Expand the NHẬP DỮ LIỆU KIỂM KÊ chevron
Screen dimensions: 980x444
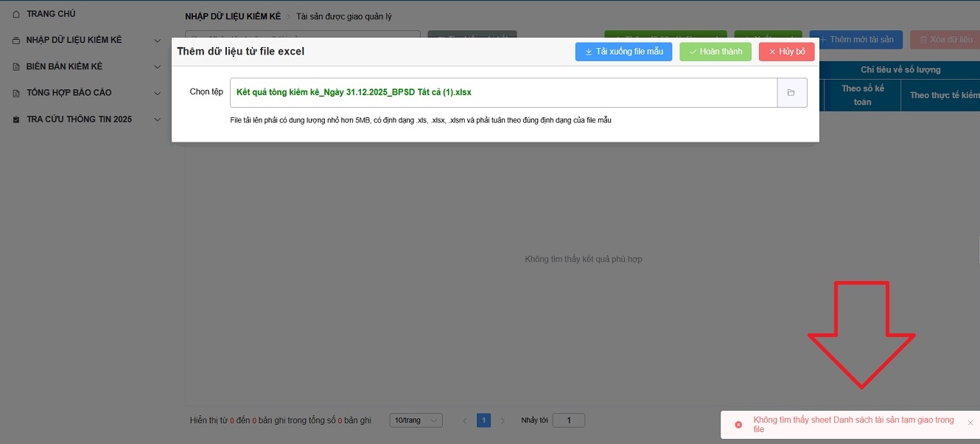(157, 41)
